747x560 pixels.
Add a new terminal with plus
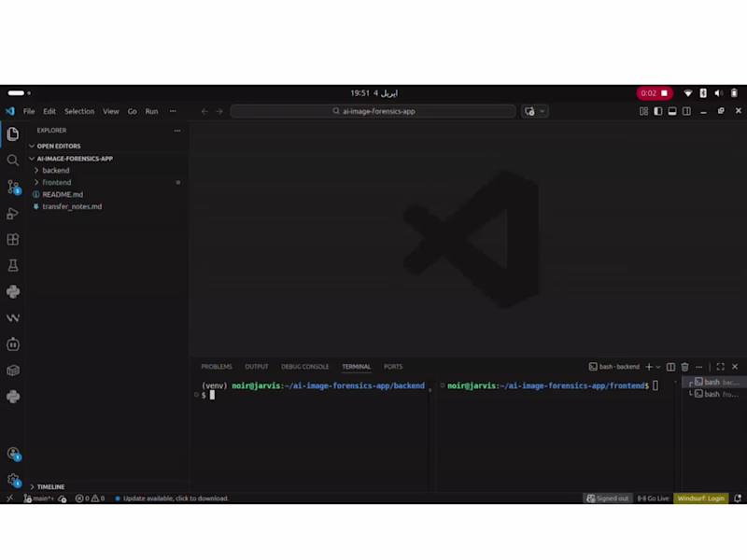click(649, 367)
